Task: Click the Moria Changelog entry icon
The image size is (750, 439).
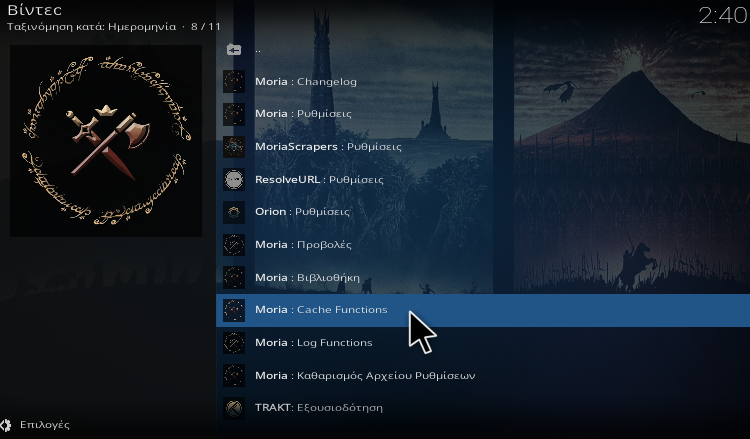Action: point(234,82)
